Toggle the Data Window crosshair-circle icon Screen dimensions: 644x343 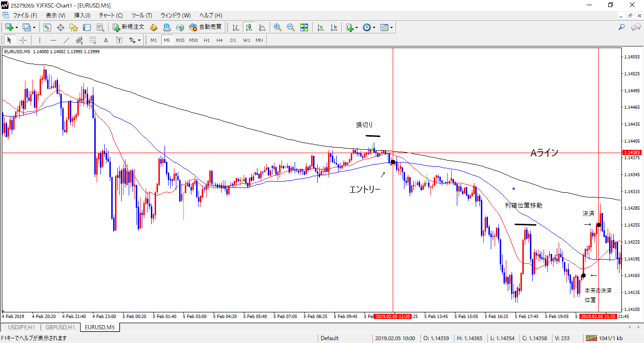click(x=60, y=27)
